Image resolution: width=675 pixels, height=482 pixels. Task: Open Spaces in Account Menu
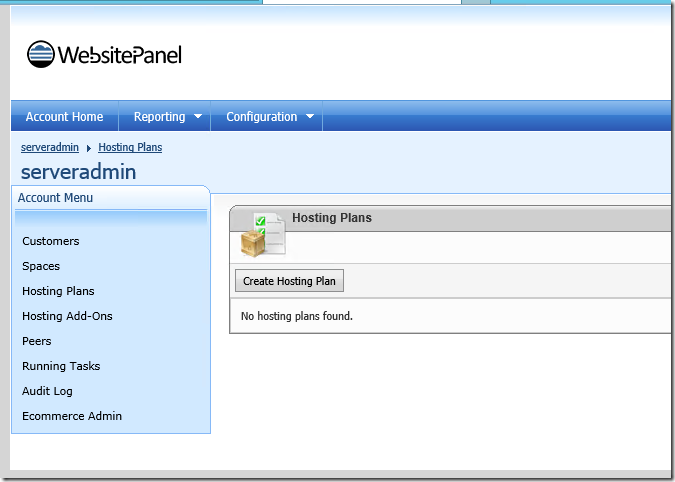pyautogui.click(x=41, y=266)
